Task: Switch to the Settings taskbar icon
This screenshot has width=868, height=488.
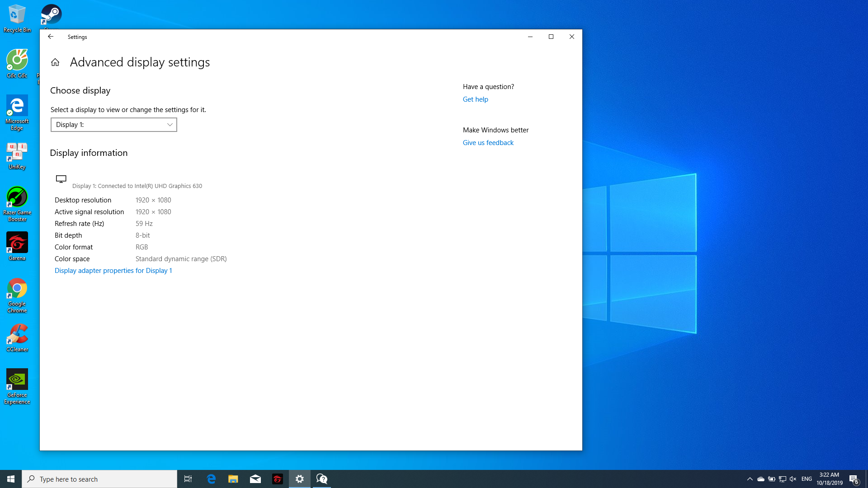Action: click(x=300, y=479)
